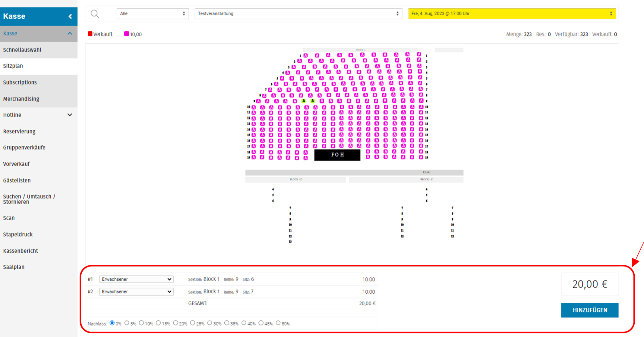Screen dimensions: 644x337
Task: Select 25% Nachlass discount
Action: point(193,323)
